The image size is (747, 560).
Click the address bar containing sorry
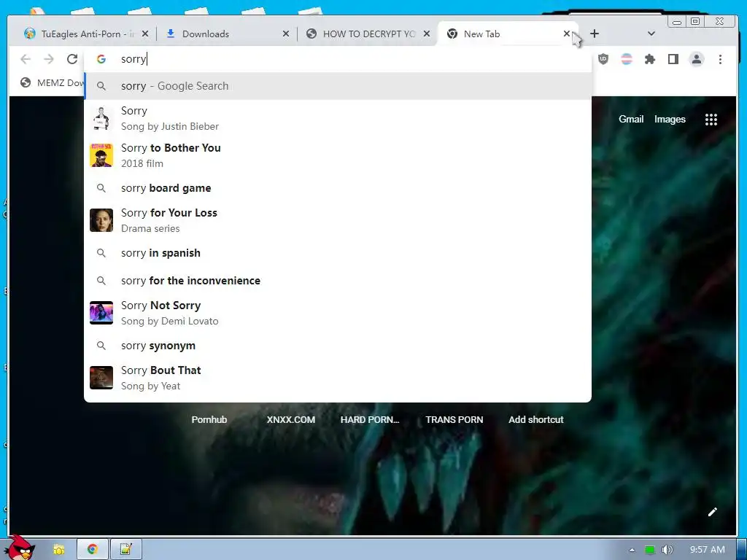[338, 59]
